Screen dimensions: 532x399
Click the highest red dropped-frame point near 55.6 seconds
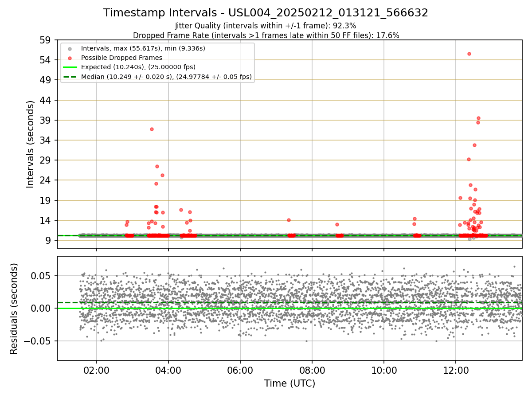(469, 54)
